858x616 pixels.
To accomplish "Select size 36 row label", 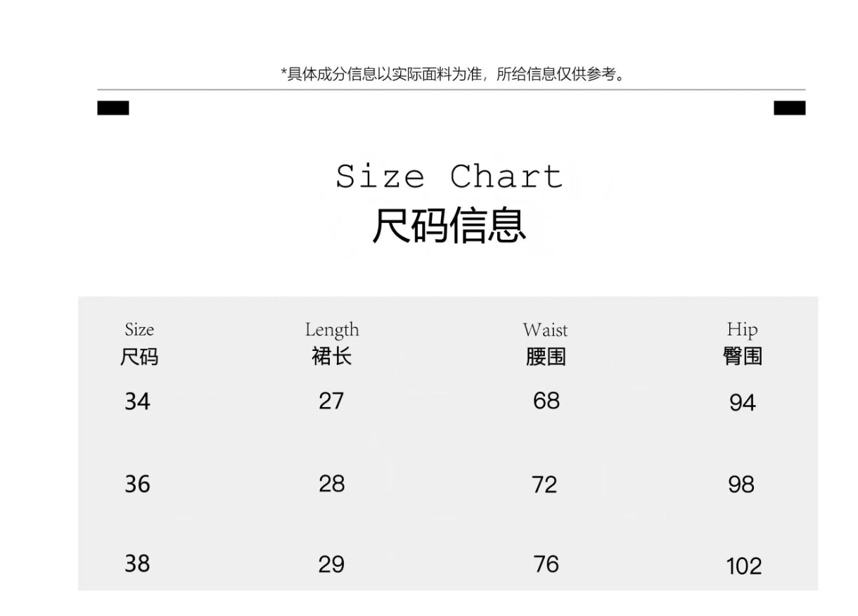I will [138, 485].
